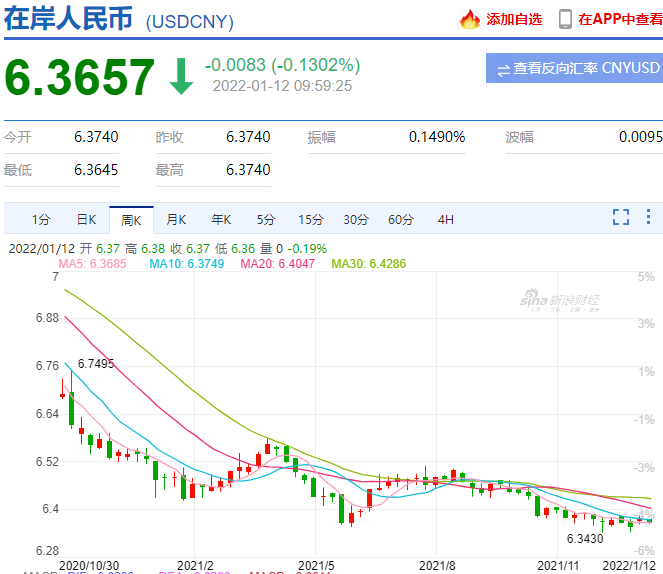663x574 pixels.
Task: Click the swap arrows icon for CNYUSD
Action: [504, 70]
